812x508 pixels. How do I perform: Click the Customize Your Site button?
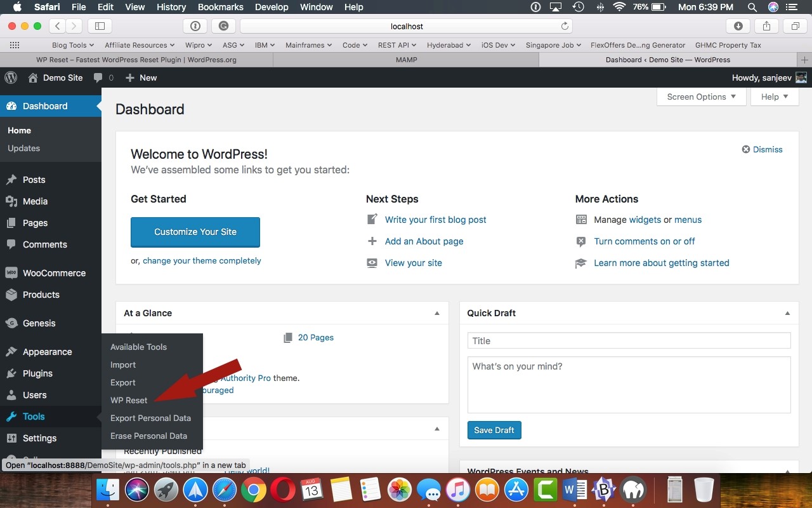tap(195, 232)
